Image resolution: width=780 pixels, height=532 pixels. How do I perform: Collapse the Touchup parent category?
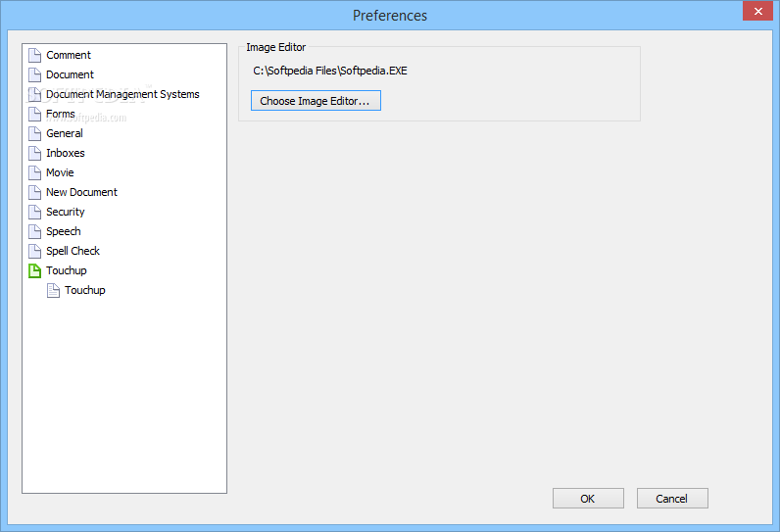coord(67,270)
